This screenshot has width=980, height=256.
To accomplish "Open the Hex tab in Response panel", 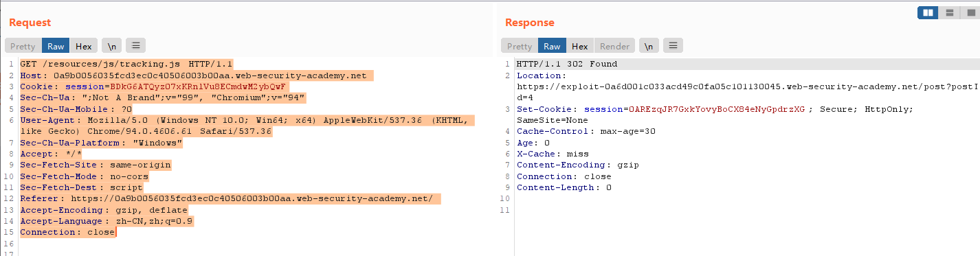I will (x=580, y=46).
